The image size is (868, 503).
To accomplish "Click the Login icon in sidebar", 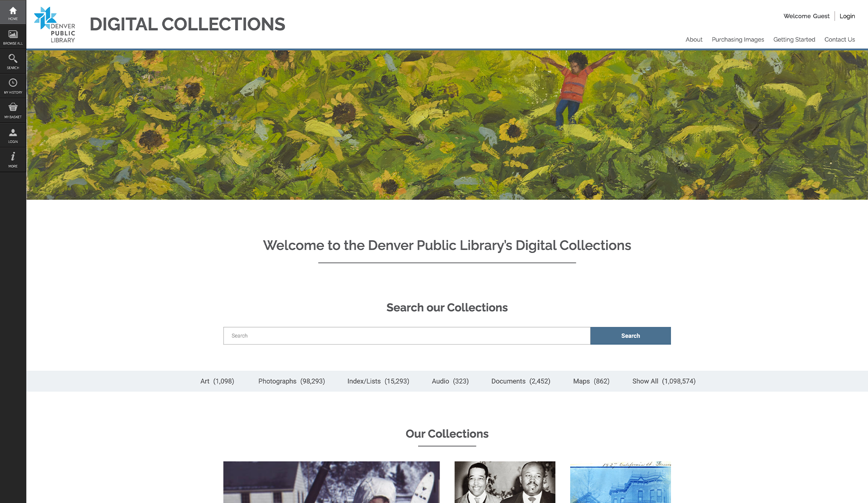I will click(12, 135).
